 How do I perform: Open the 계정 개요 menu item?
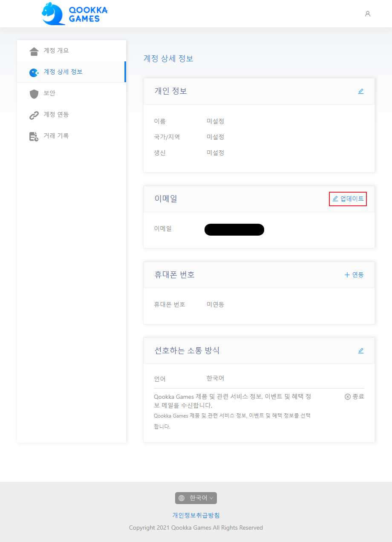(72, 51)
